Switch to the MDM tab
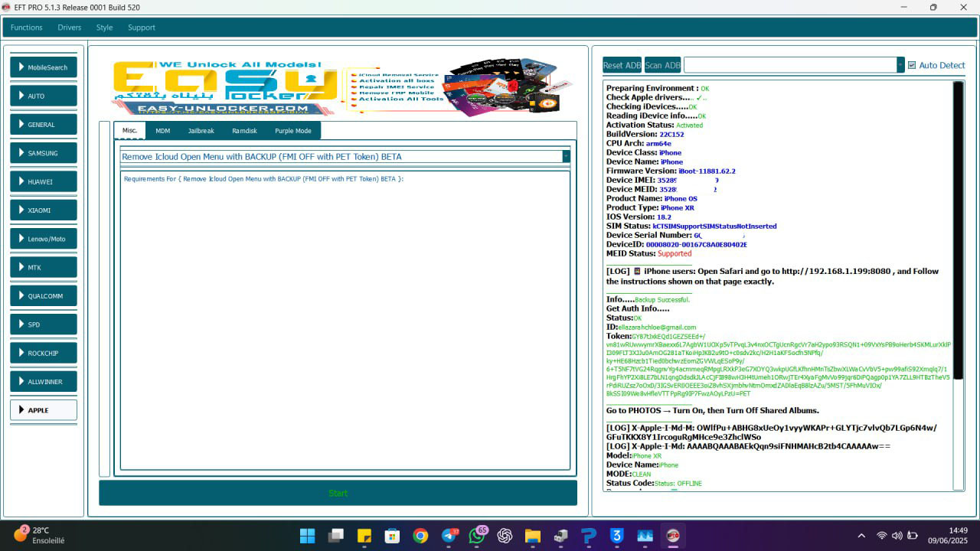The height and width of the screenshot is (551, 980). (162, 131)
